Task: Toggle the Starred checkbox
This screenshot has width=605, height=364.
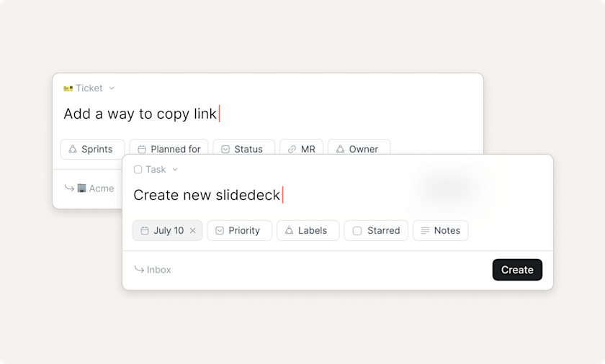Action: point(357,231)
